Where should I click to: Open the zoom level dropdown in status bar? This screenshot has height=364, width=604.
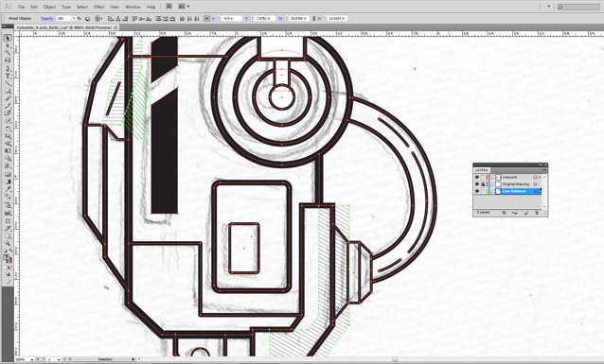[31, 359]
